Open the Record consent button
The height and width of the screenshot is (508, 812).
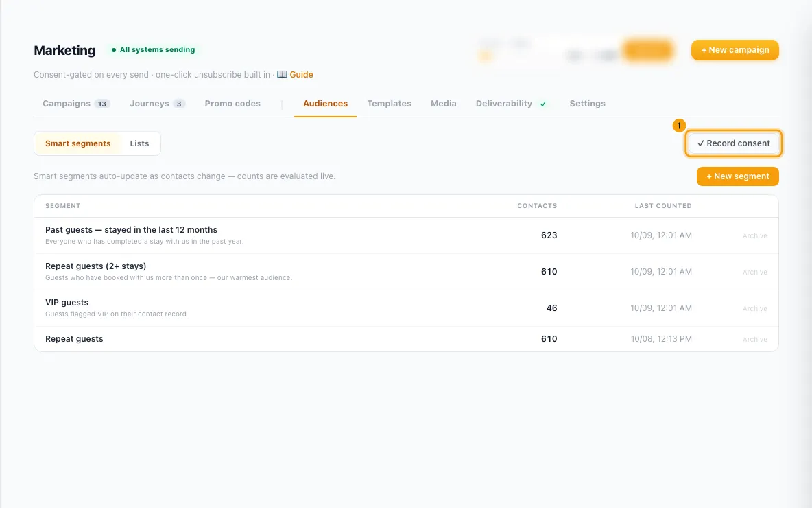pyautogui.click(x=733, y=143)
